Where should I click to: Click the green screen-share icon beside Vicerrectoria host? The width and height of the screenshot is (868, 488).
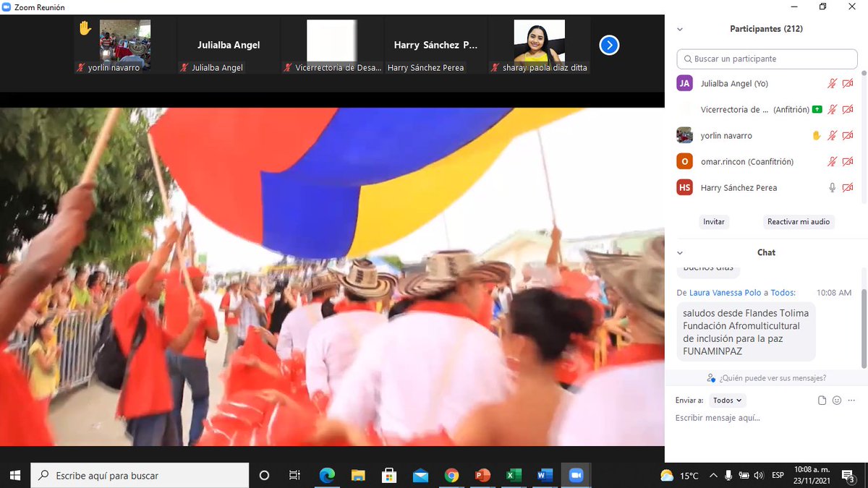817,109
